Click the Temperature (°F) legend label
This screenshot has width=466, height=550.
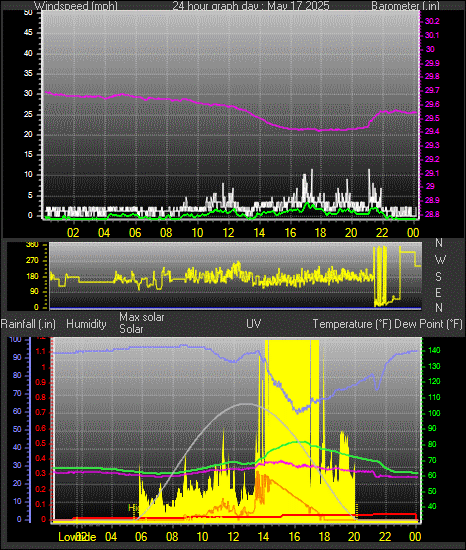pyautogui.click(x=352, y=324)
